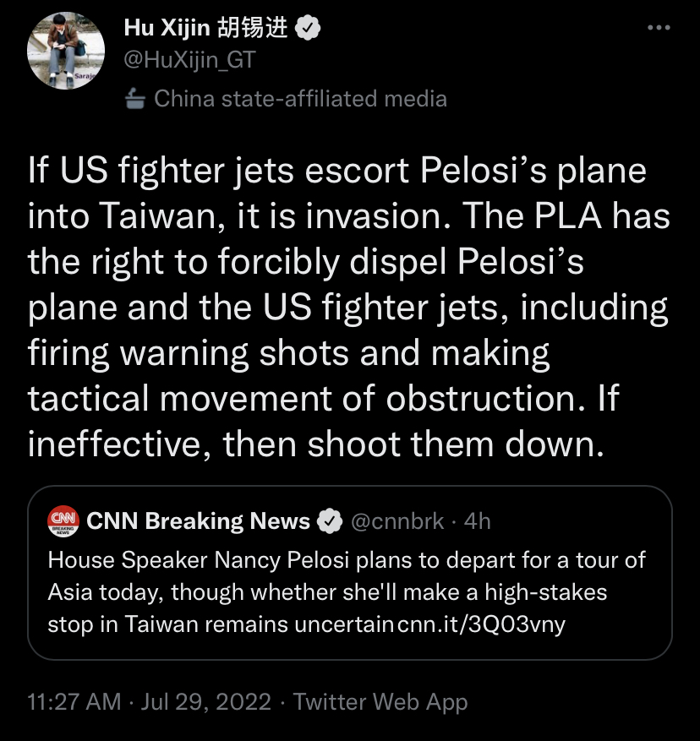Open the @HuXijin_GT handle

point(189,60)
